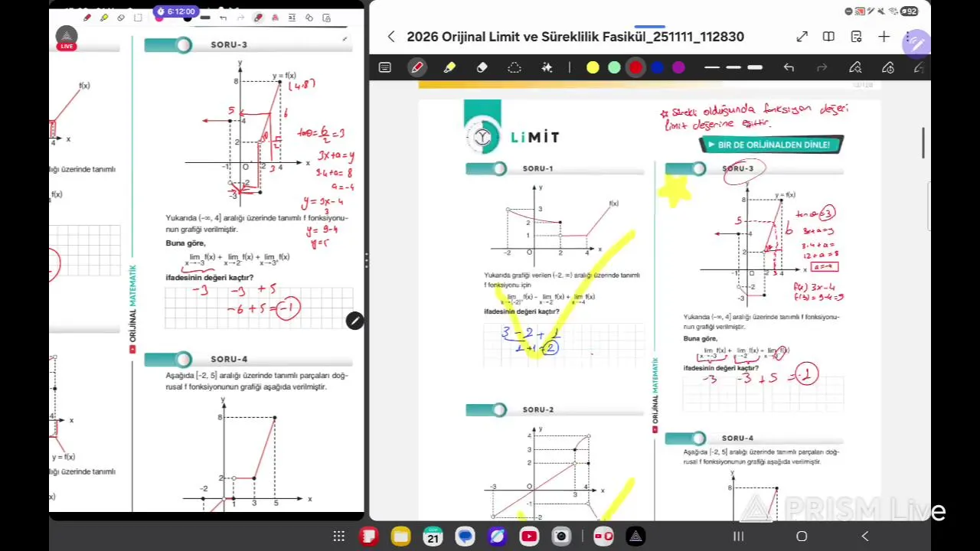Open the more options three-dot menu
Image resolution: width=980 pixels, height=551 pixels.
[x=906, y=37]
